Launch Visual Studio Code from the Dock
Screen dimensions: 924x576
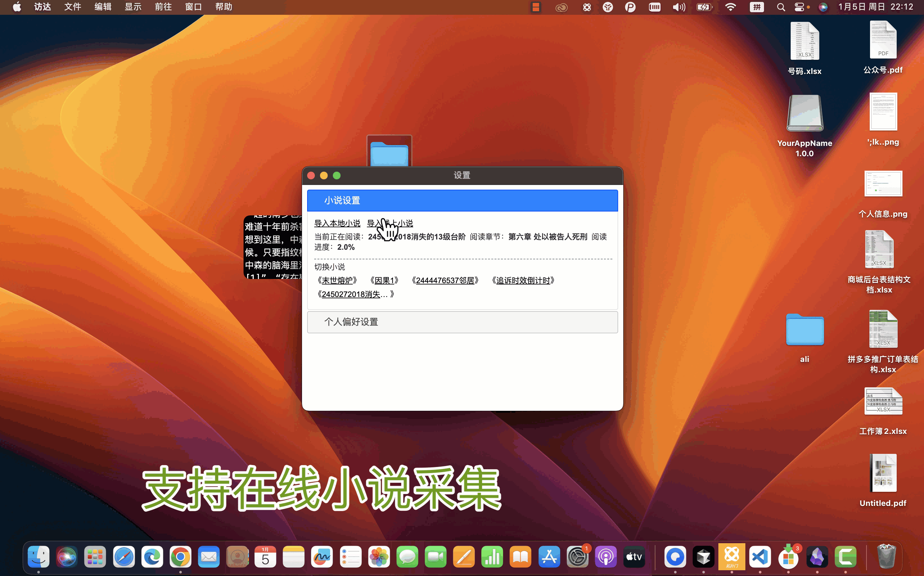click(x=760, y=557)
